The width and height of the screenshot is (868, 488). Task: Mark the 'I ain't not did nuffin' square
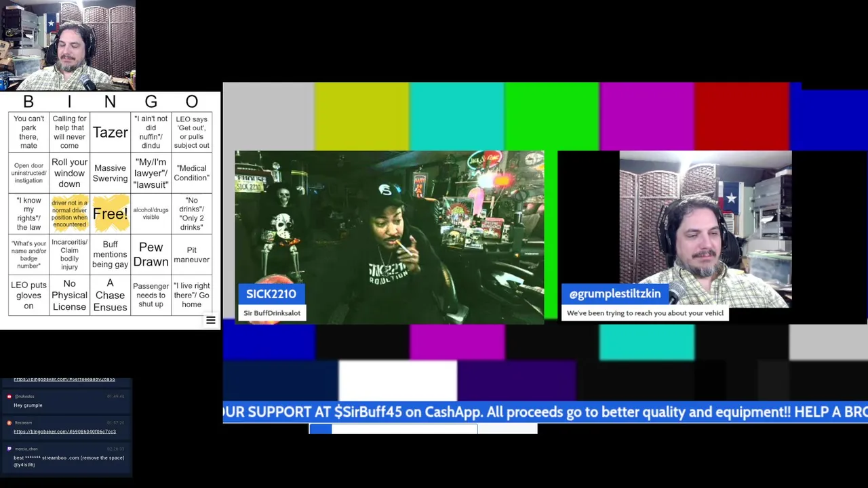tap(151, 132)
